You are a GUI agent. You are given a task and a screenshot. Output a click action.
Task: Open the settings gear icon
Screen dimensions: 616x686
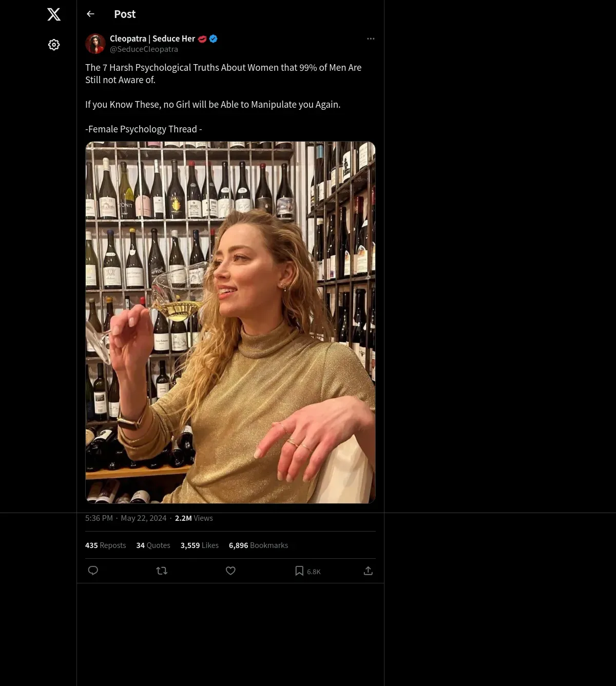point(54,45)
